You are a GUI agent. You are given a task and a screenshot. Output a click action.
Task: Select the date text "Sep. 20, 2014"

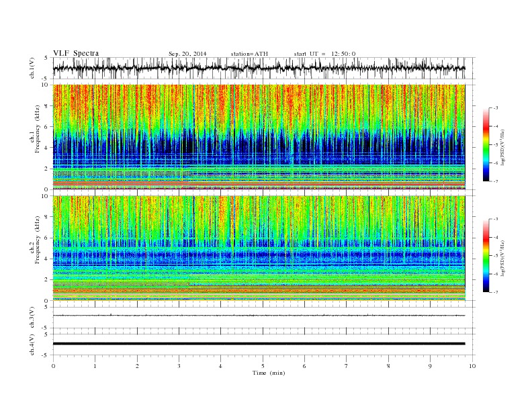187,54
